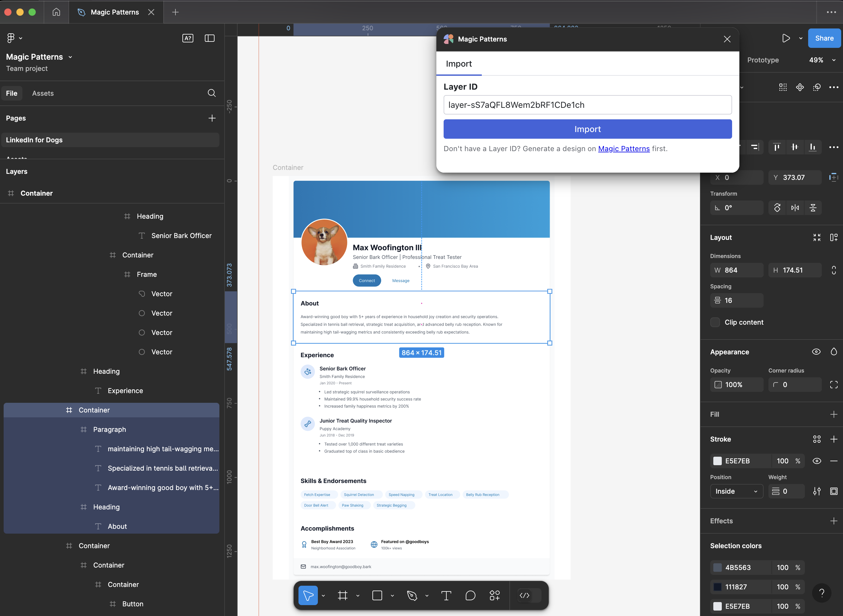This screenshot has width=843, height=616.
Task: Click the 4B5563 selection color swatch
Action: click(717, 568)
